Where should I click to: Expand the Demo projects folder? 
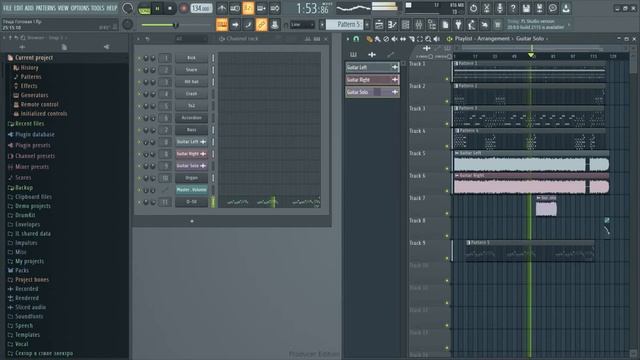pos(29,206)
